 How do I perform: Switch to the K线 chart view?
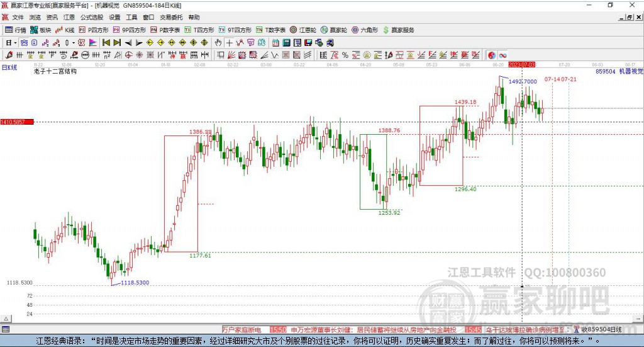65,30
